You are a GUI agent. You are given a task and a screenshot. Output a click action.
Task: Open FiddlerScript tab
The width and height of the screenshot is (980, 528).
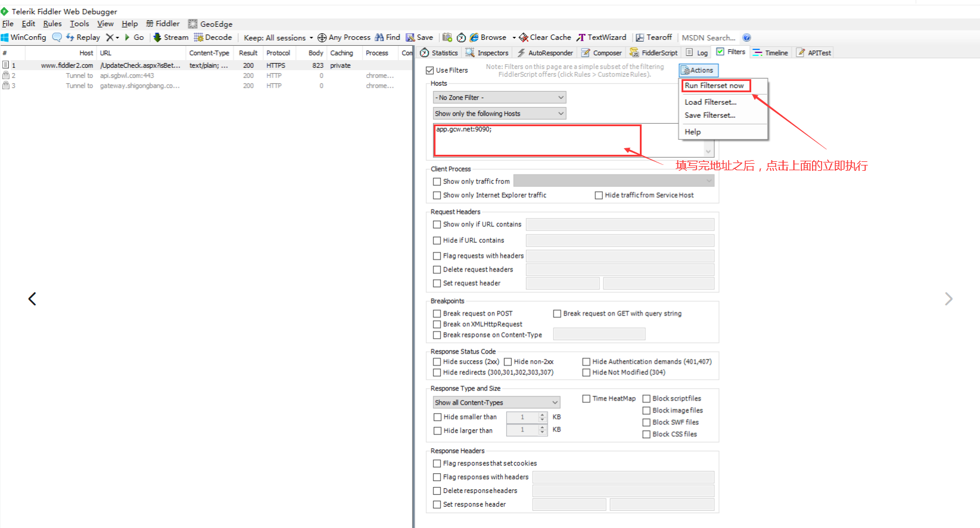[654, 52]
